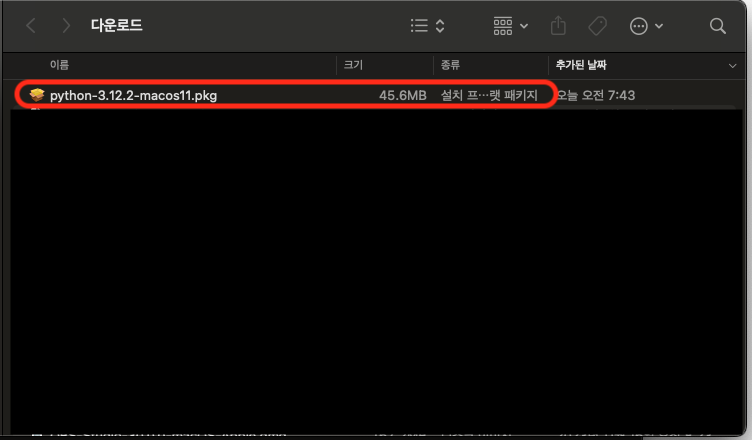
Task: Click the Share icon in toolbar
Action: coord(558,25)
